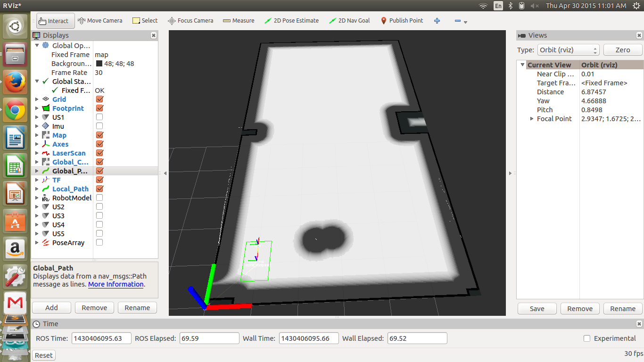
Task: Click the Wall Elapsed field
Action: coord(417,338)
